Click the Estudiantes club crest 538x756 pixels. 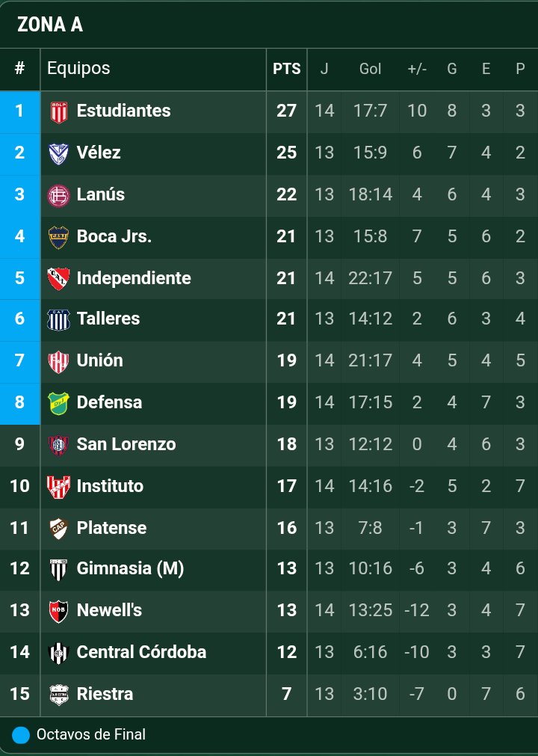pyautogui.click(x=58, y=111)
